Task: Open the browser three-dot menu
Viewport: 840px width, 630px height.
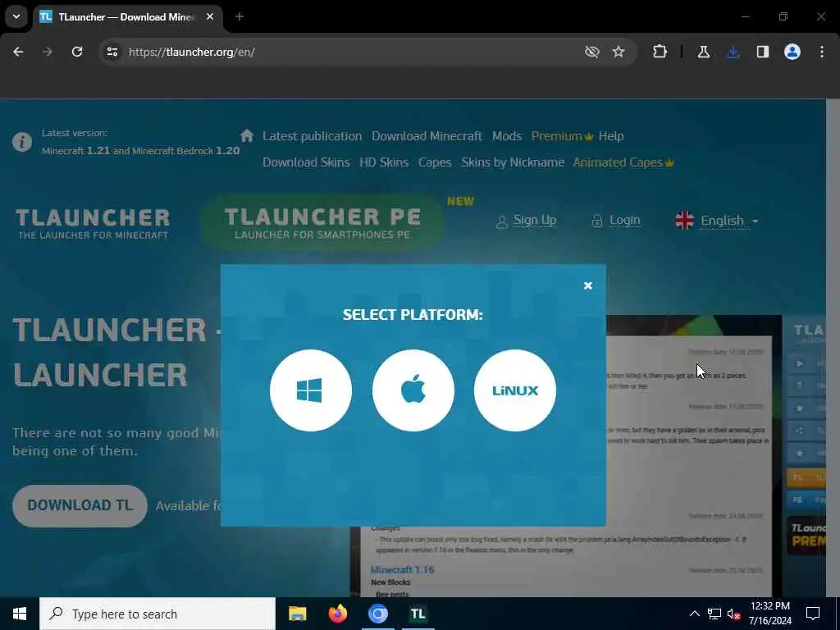Action: coord(821,52)
